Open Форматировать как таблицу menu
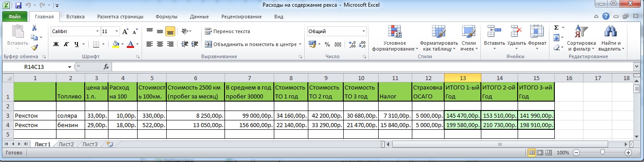Screen dimensions: 644x162 [439, 38]
